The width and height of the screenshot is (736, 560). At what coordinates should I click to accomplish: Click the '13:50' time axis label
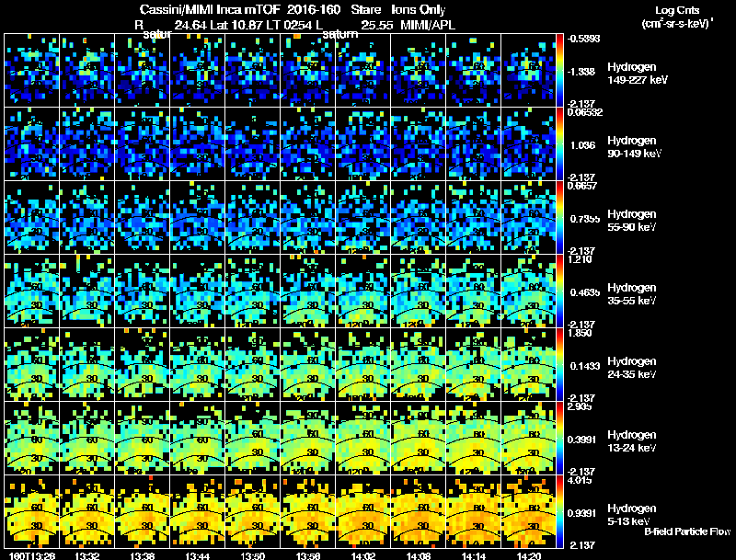tap(252, 555)
